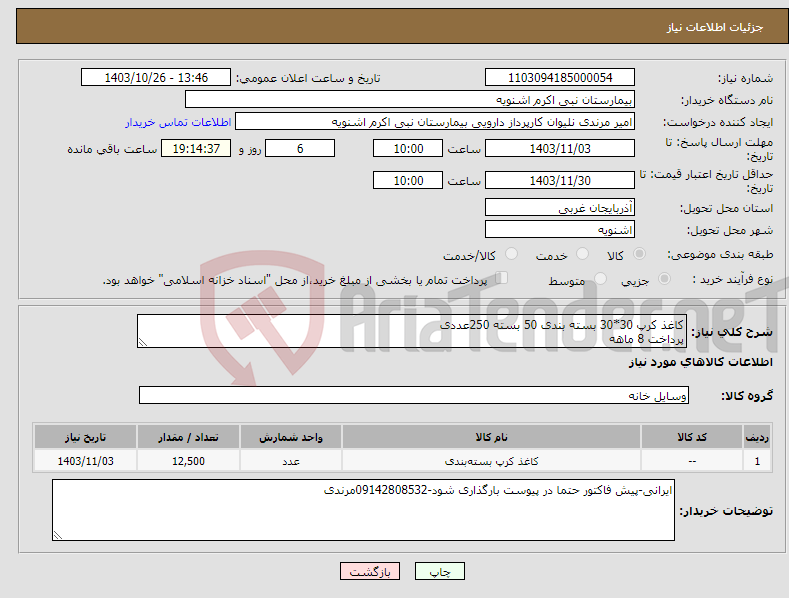Click the request creator name field
Screen dimensions: 789x598
tap(435, 122)
